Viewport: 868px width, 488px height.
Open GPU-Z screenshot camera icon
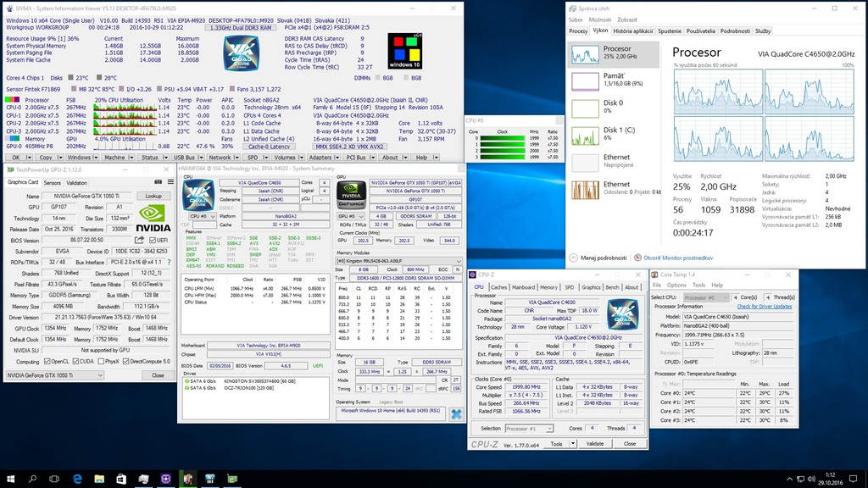click(x=158, y=182)
